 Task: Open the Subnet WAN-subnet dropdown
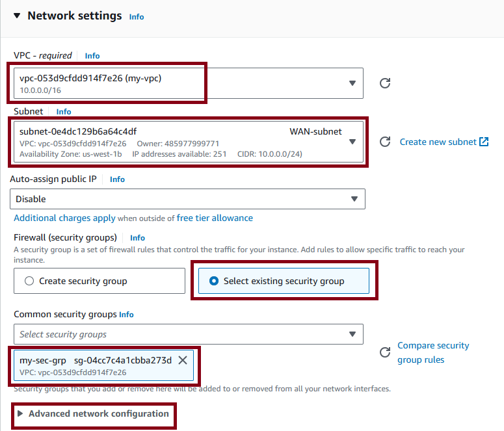click(189, 142)
